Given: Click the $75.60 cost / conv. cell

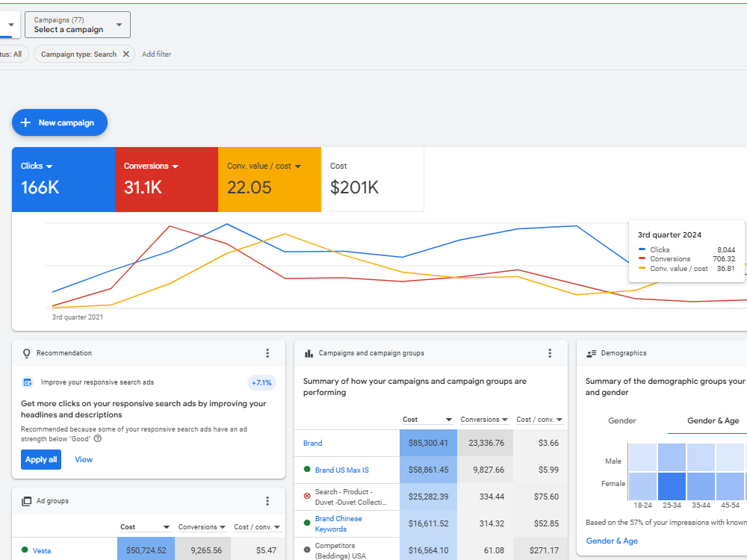Looking at the screenshot, I should point(540,497).
